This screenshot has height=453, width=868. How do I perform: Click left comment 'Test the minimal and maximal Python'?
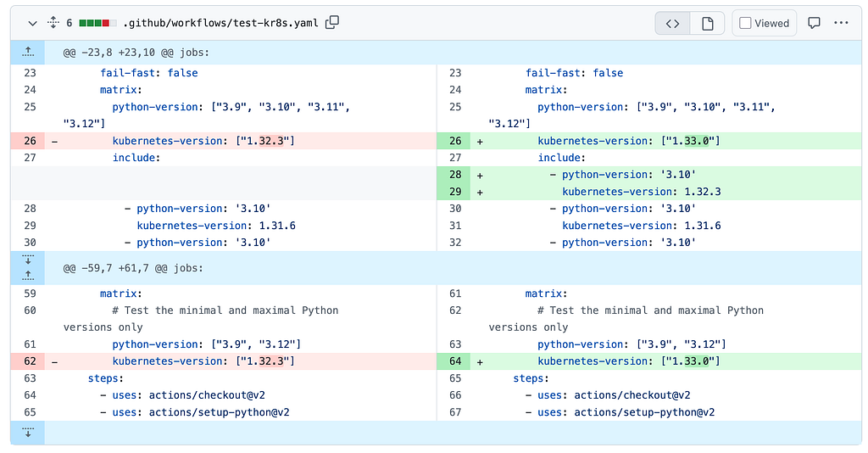click(x=225, y=310)
